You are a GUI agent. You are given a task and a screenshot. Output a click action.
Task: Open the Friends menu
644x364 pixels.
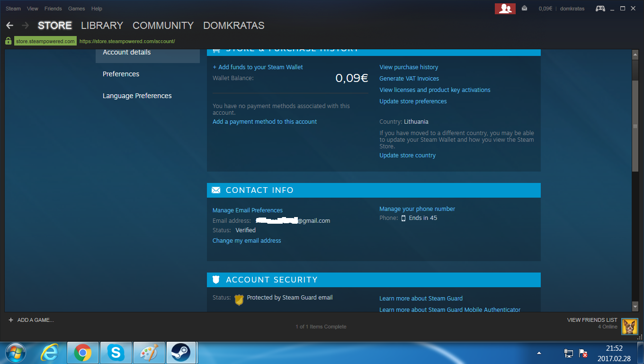[x=53, y=9]
